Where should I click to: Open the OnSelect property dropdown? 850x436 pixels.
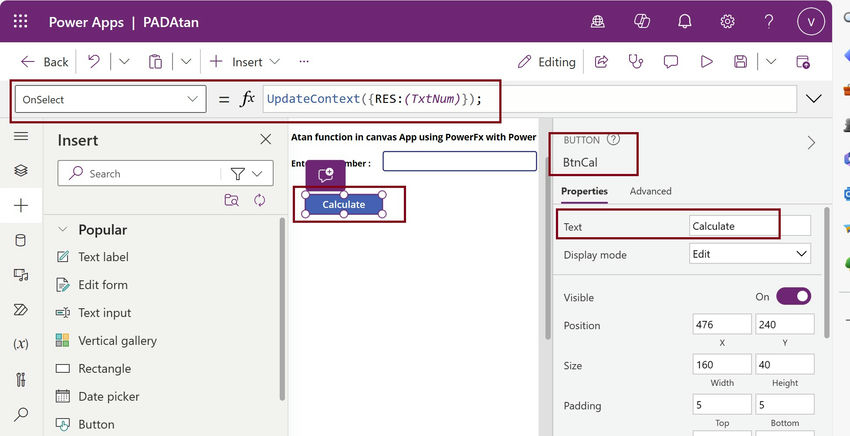(111, 99)
